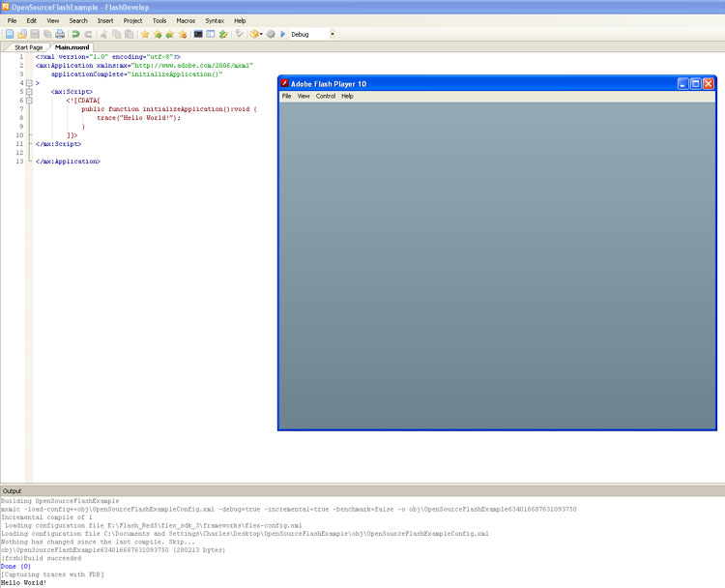Click line number 12 in the gutter

point(19,153)
